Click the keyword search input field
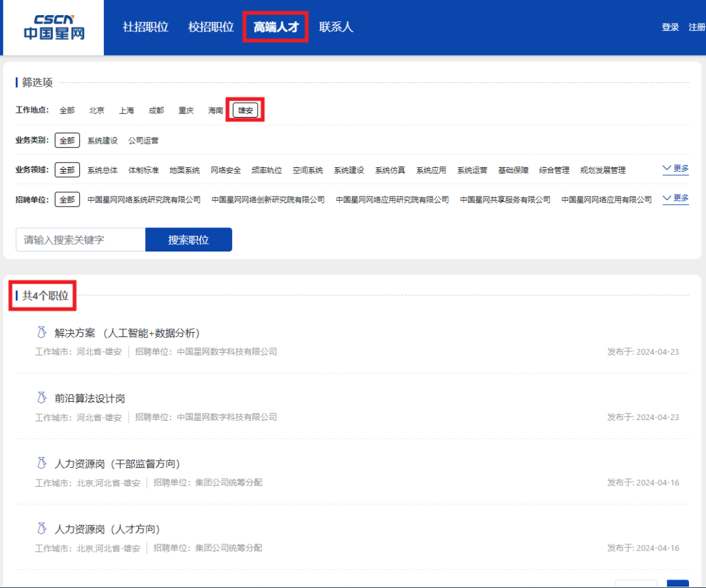Image resolution: width=706 pixels, height=588 pixels. pos(80,239)
